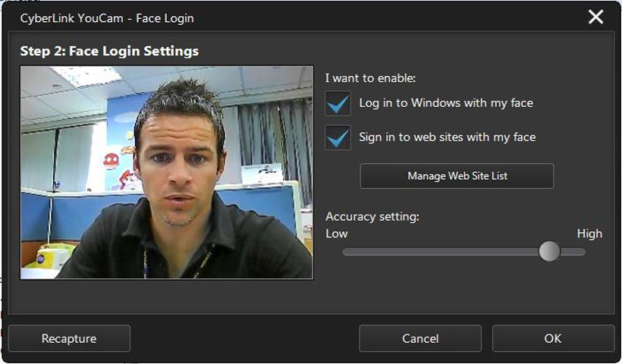Image resolution: width=622 pixels, height=364 pixels.
Task: Click the 'Accuracy setting:' label
Action: pos(372,216)
